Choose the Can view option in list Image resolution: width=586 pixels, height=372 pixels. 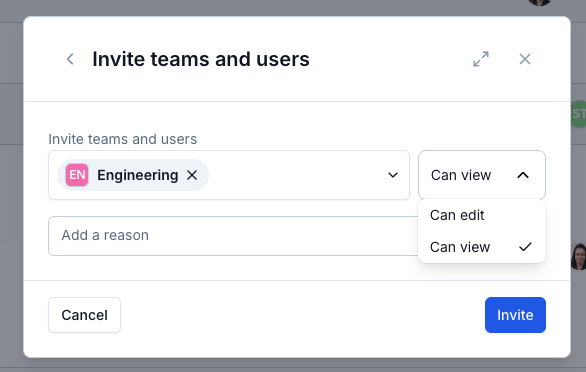tap(482, 247)
